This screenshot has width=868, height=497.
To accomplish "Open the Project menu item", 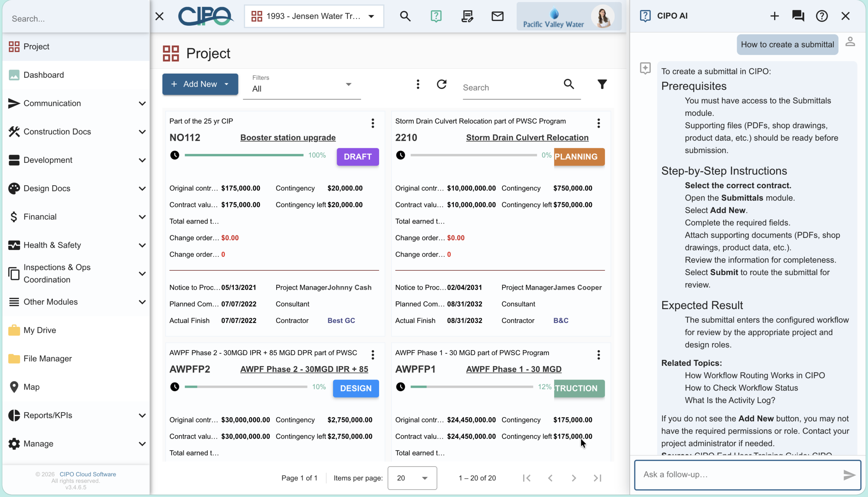I will click(x=76, y=46).
